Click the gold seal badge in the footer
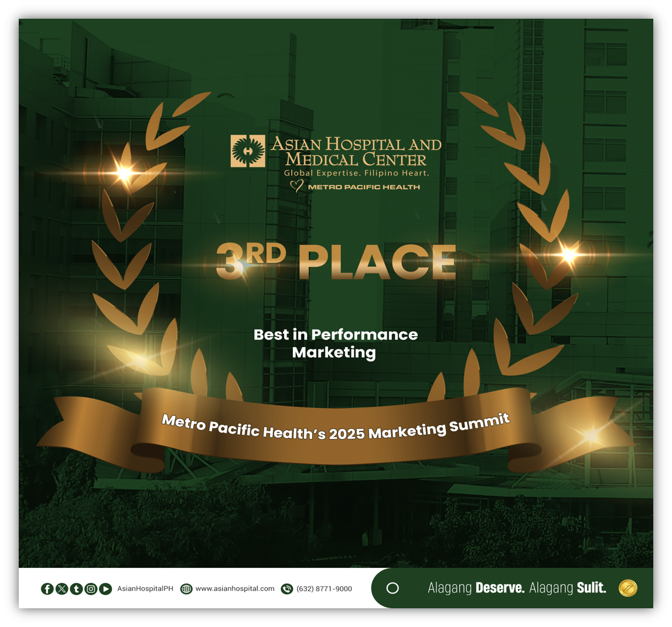Screen dimensions: 672x627 point(628,588)
